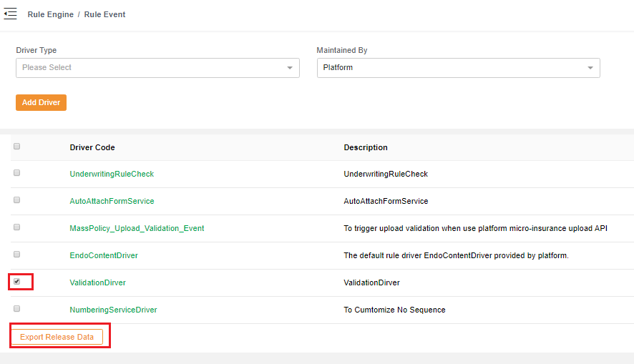Tick the MassPolicy_Upload_Validation_Event checkbox

tap(16, 227)
